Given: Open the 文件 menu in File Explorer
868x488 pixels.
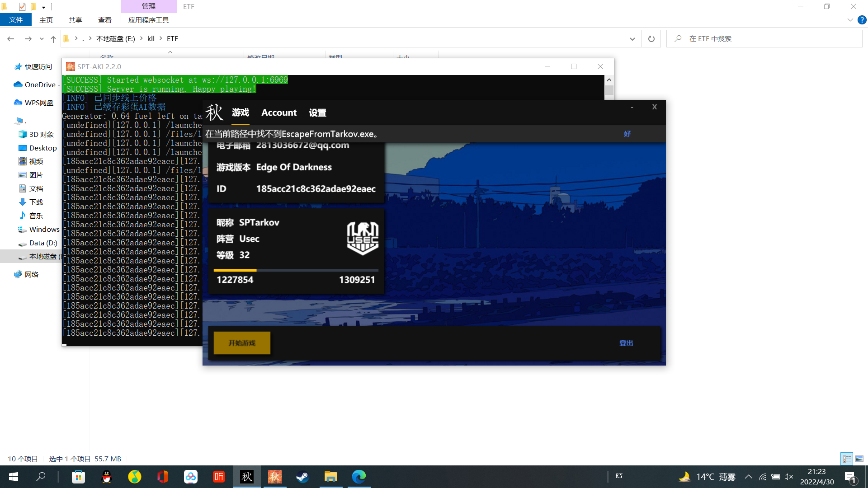Looking at the screenshot, I should [x=16, y=20].
